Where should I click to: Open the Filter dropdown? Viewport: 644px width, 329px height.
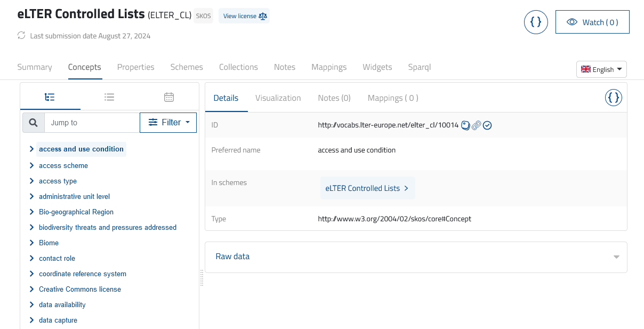tap(168, 123)
